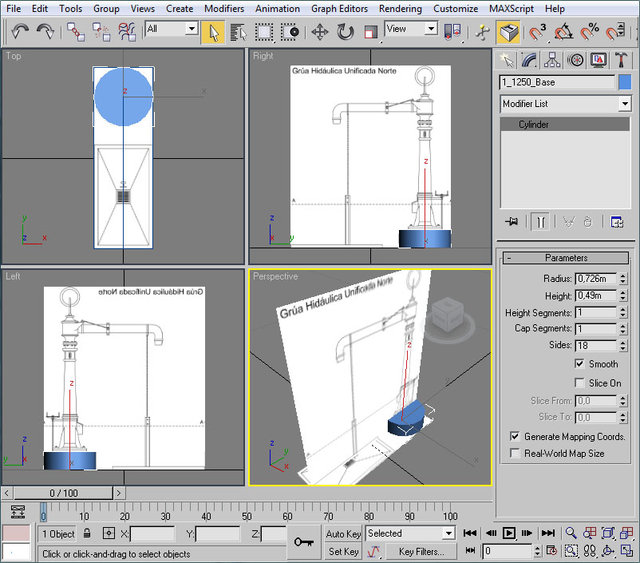Click the Auto Key button
Viewport: 640px width, 563px height.
tap(343, 534)
